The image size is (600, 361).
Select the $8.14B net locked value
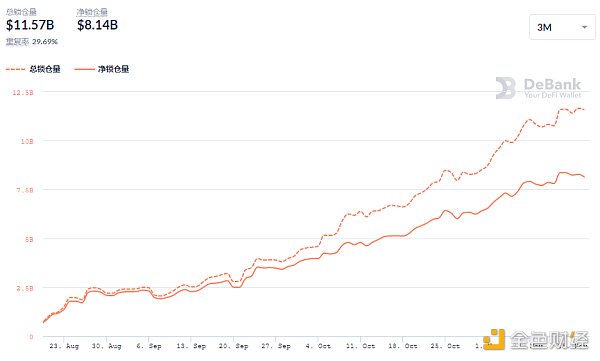97,25
